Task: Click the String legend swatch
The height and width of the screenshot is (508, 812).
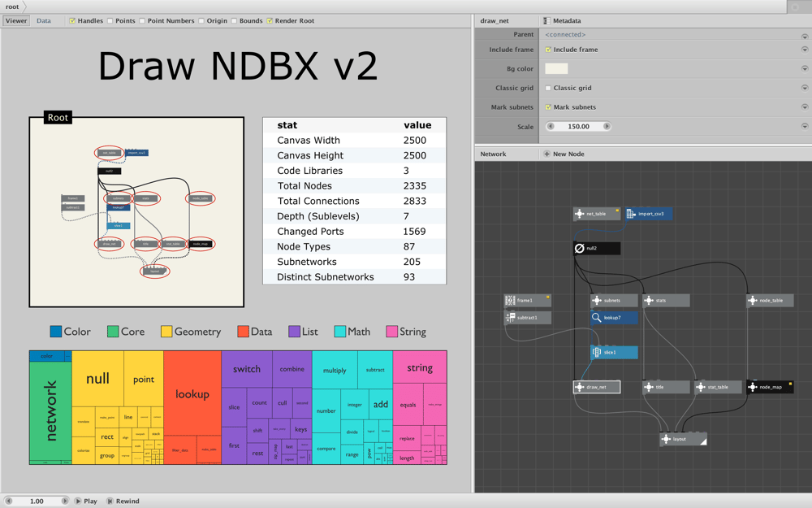Action: click(392, 332)
